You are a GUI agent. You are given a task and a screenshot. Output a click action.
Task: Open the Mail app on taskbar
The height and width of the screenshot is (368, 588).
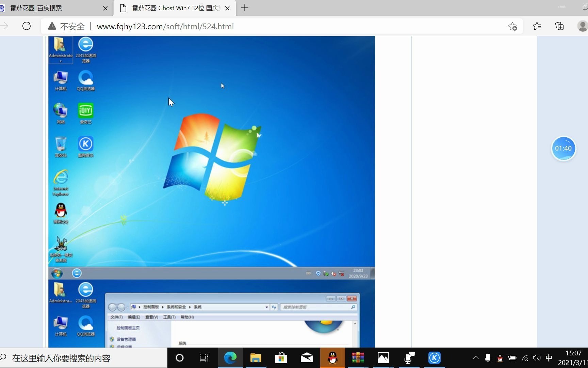click(x=307, y=358)
